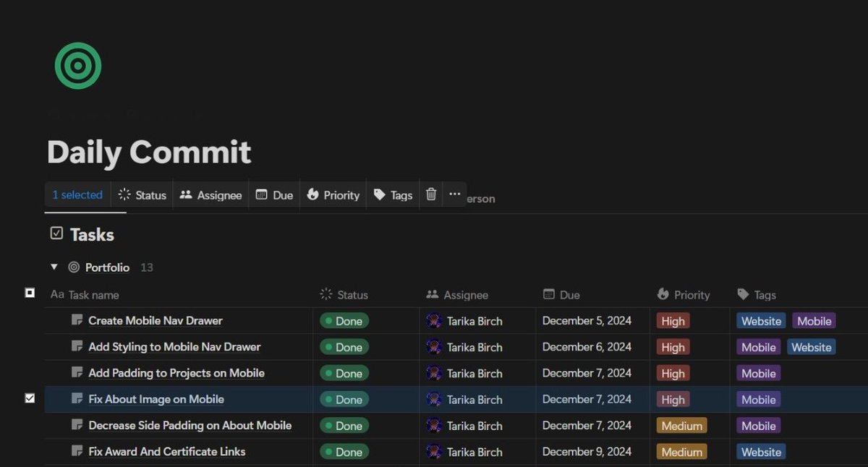This screenshot has height=467, width=868.
Task: Click the Daily Commit page title
Action: tap(149, 152)
